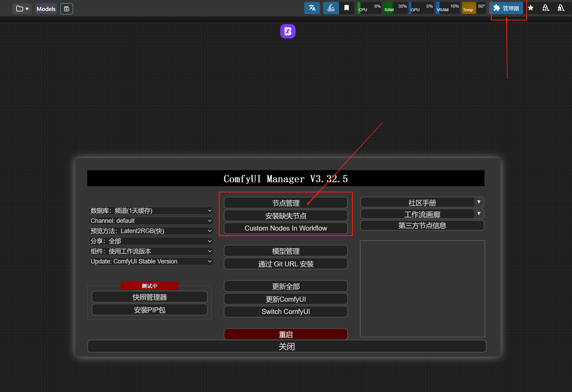Viewport: 572px width, 392px height.
Task: Click the bookmark icon in top bar
Action: 346,8
